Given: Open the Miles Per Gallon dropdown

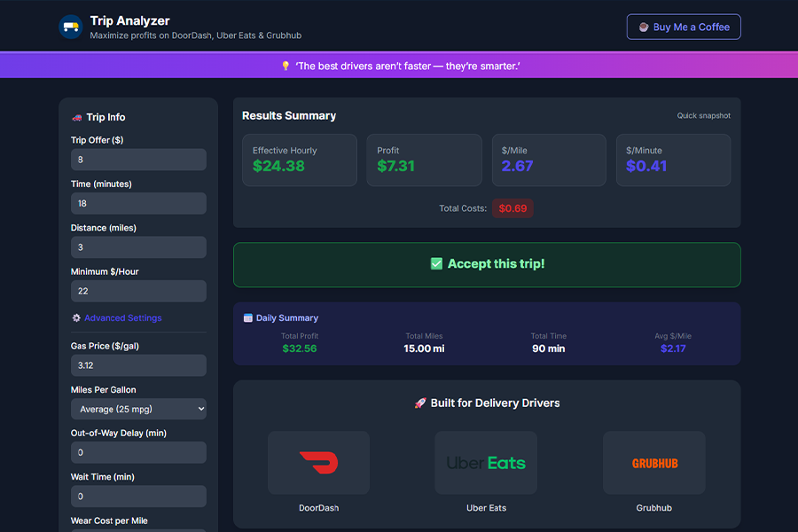Looking at the screenshot, I should 138,409.
